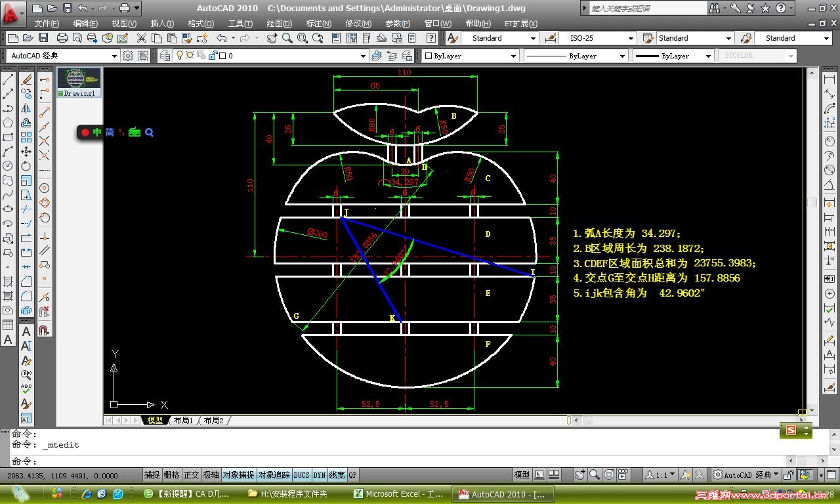This screenshot has width=840, height=504.
Task: Click the Print Preview icon
Action: point(77,38)
